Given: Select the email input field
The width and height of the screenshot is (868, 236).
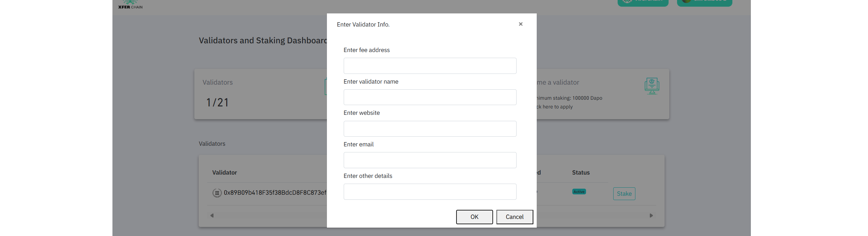Looking at the screenshot, I should click(x=430, y=160).
